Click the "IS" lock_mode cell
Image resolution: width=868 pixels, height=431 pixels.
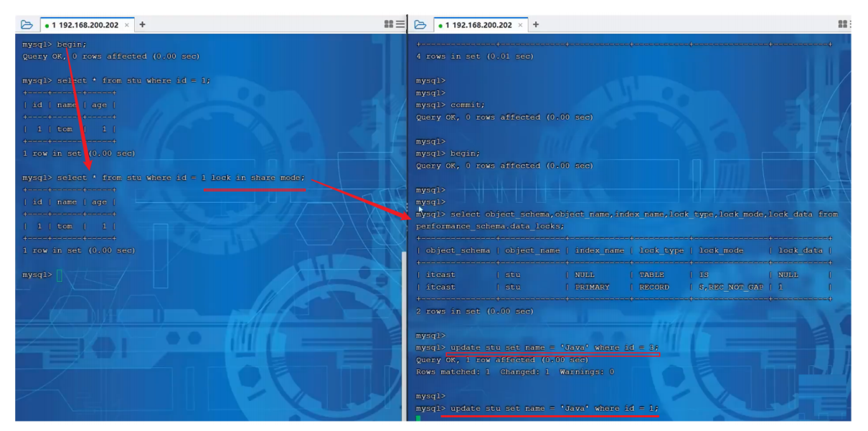704,275
